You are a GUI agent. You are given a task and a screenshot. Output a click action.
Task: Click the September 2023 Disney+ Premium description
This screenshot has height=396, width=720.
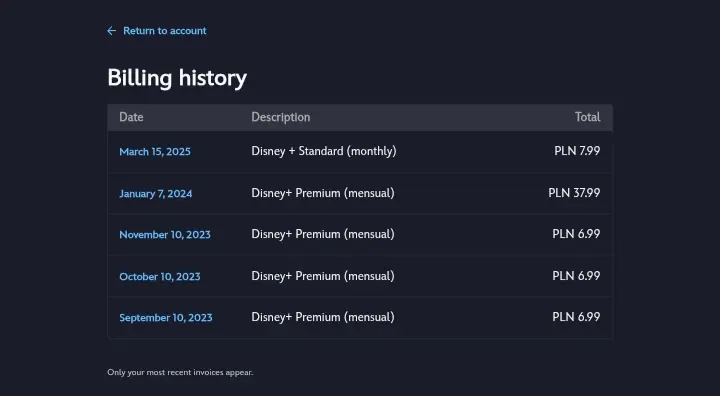323,317
